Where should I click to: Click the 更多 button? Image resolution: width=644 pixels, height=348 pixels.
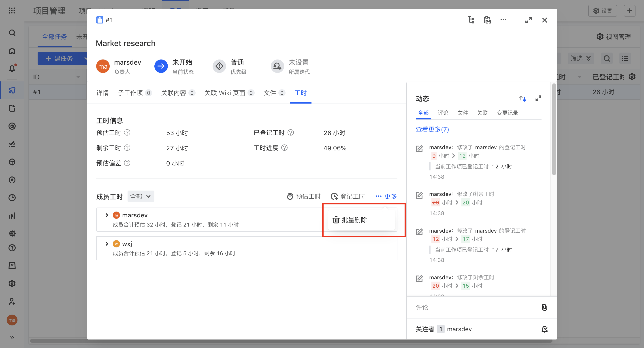[386, 196]
